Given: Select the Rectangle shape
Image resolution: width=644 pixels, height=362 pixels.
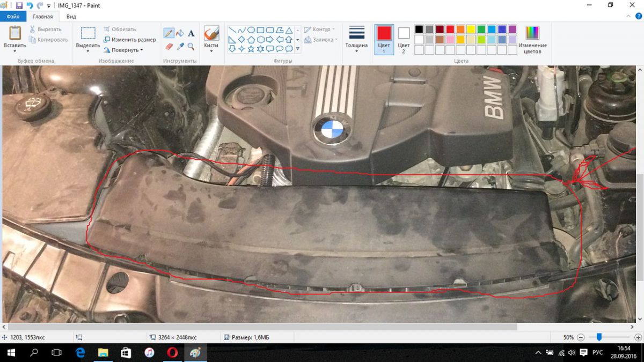Looking at the screenshot, I should click(260, 30).
